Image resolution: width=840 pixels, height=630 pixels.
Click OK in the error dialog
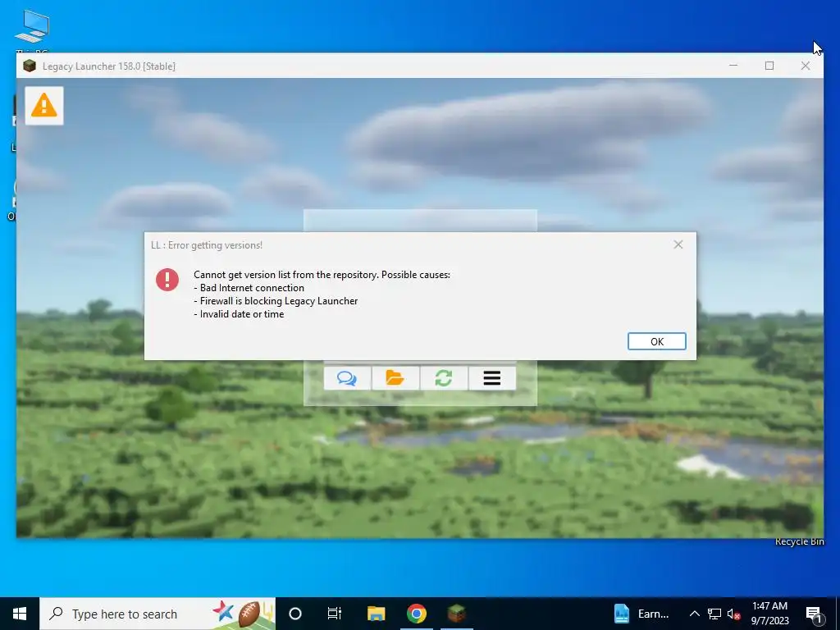click(656, 342)
